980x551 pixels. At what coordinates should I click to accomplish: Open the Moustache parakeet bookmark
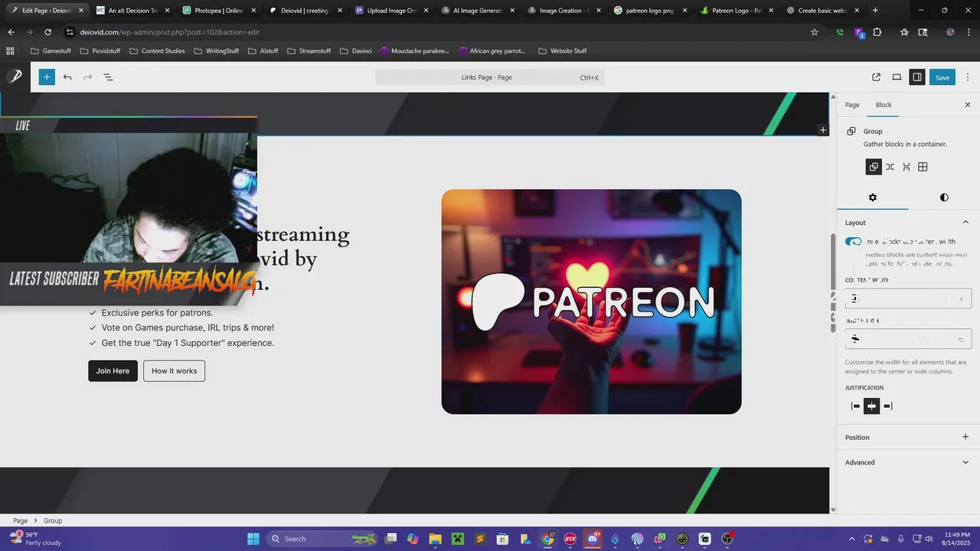coord(415,51)
